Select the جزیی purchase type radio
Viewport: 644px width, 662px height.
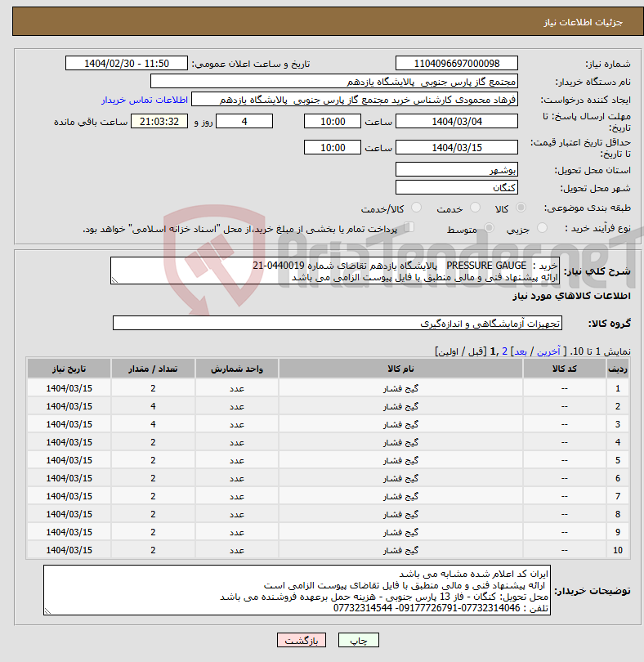(x=542, y=228)
